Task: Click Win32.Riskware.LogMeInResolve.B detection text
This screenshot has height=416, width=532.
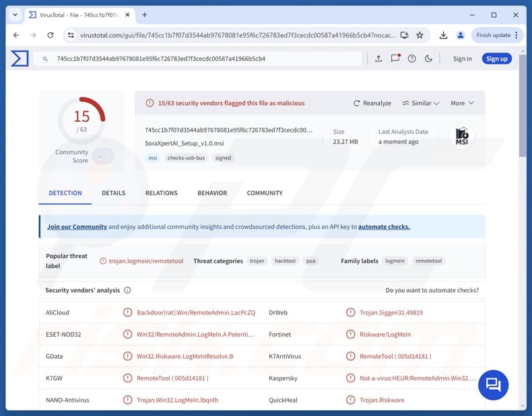Action: pos(185,356)
